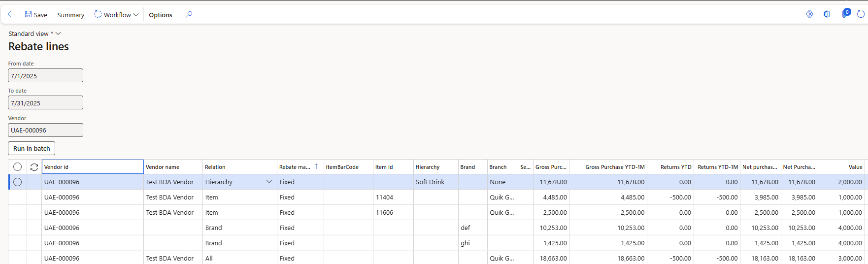
Task: Click the Power Apps diamond icon
Action: (x=809, y=14)
